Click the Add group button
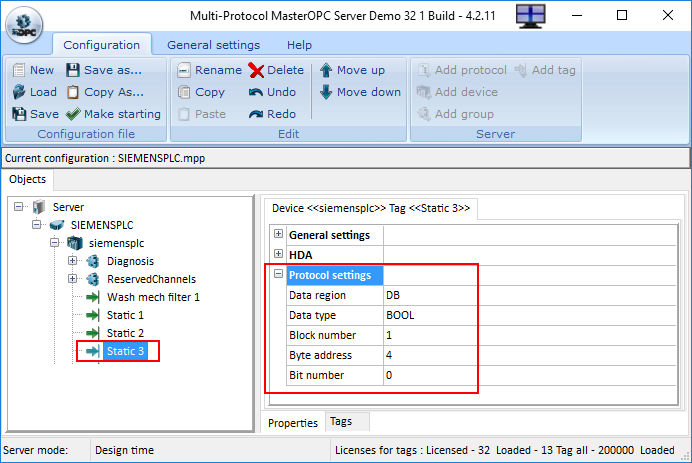 click(x=455, y=114)
